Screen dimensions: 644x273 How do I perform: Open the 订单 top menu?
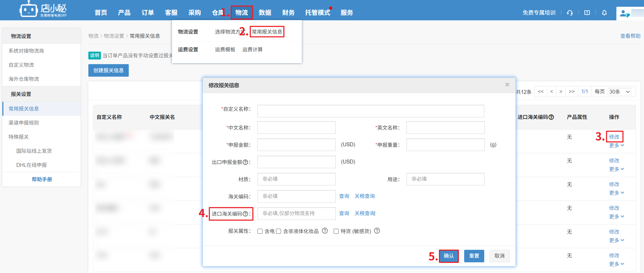coord(148,13)
